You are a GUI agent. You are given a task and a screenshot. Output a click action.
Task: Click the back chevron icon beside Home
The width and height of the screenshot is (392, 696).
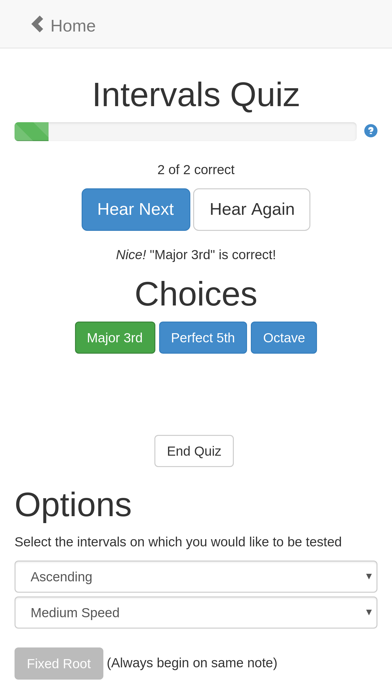point(38,24)
